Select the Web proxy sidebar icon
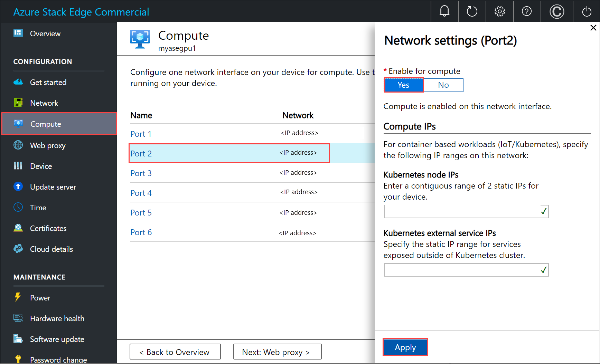The image size is (600, 364). 18,145
